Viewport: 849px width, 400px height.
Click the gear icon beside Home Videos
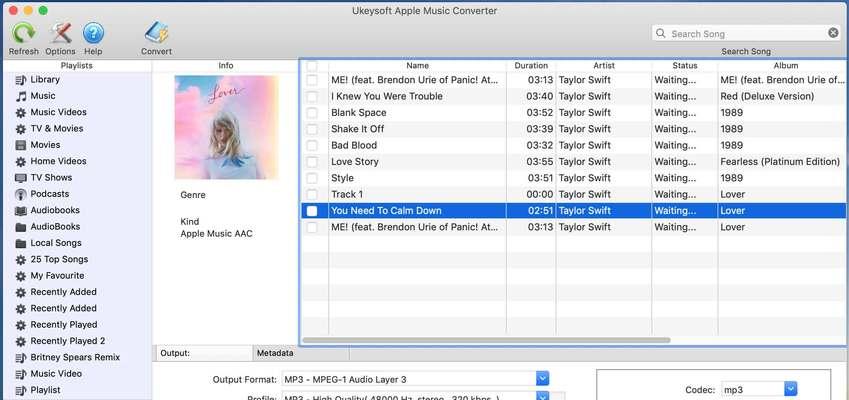(21, 162)
